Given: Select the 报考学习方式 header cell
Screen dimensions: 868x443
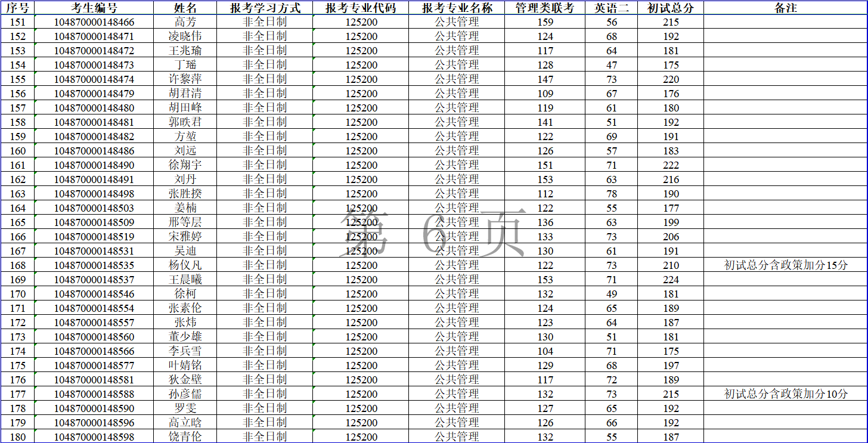Looking at the screenshot, I should [x=265, y=8].
